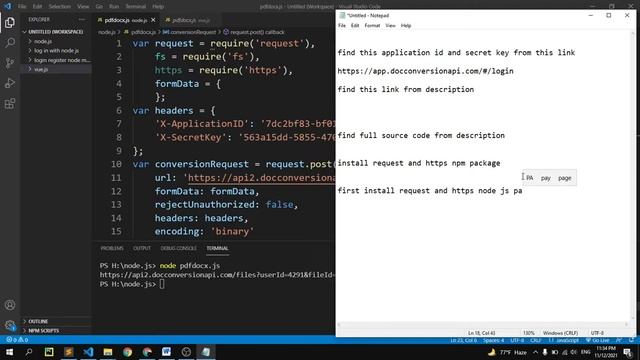Image resolution: width=640 pixels, height=360 pixels.
Task: Expand the vue.js folder in Explorer
Action: pyautogui.click(x=41, y=69)
